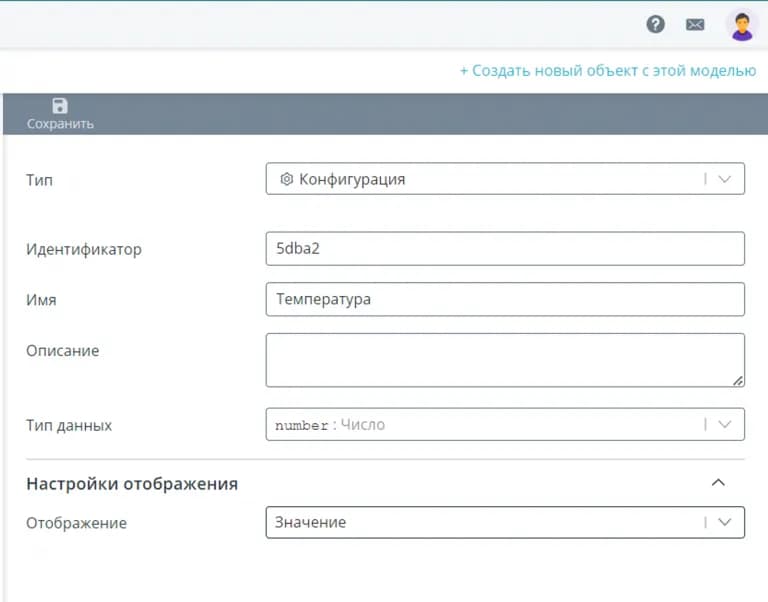
Task: Open the Тип данных dropdown arrow
Action: point(725,424)
